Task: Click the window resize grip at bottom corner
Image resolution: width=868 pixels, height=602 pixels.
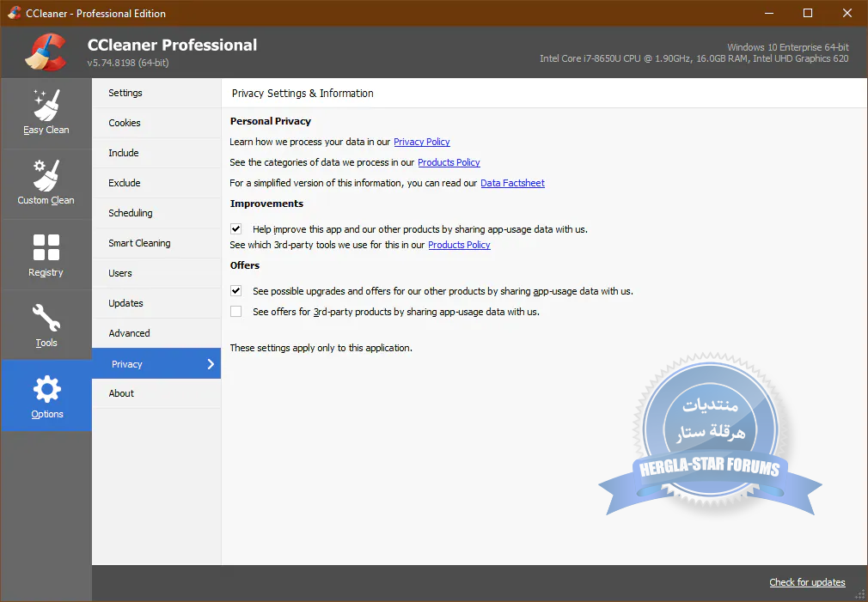Action: click(859, 594)
